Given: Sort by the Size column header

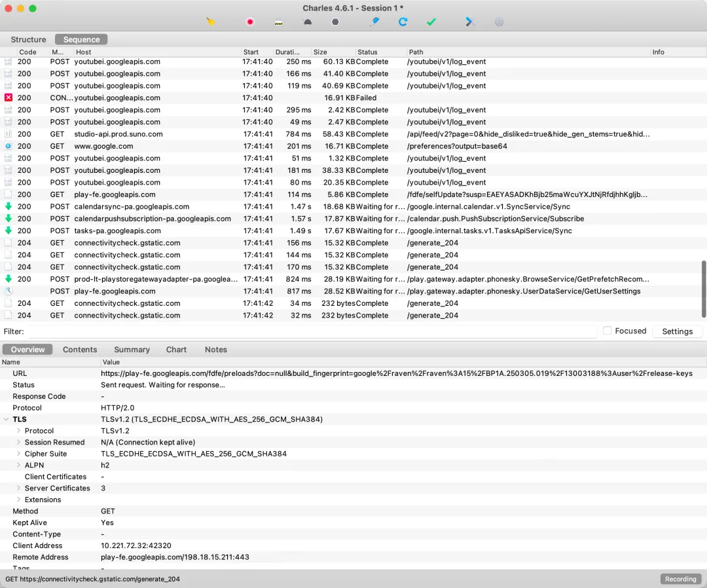Looking at the screenshot, I should point(333,52).
